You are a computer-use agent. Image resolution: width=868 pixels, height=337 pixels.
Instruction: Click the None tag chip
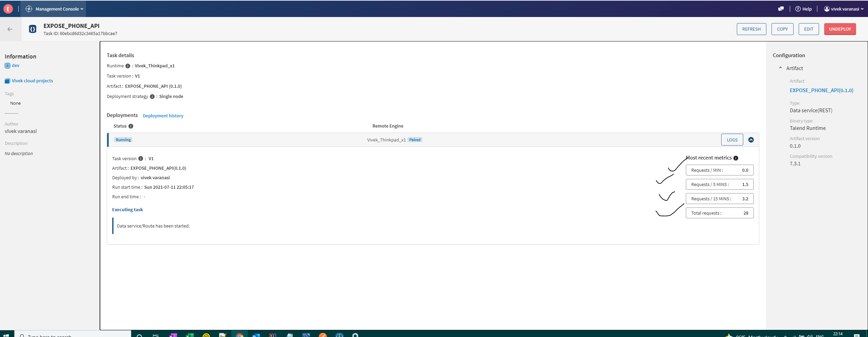tap(15, 103)
